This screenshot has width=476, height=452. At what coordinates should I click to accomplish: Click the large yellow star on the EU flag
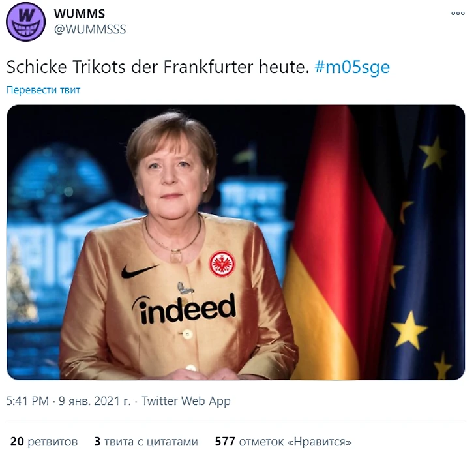[409, 329]
